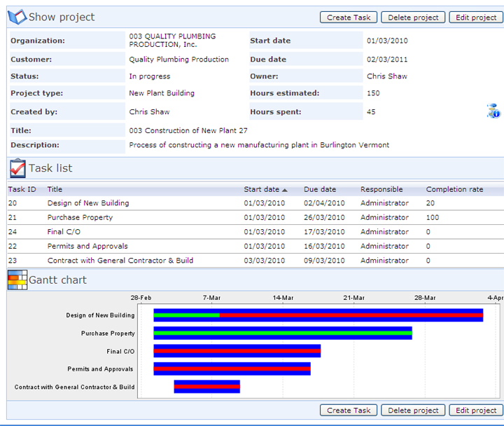Screen dimensions: 504x426
Task: Click the Permits and Approvals Gantt bar
Action: (232, 369)
